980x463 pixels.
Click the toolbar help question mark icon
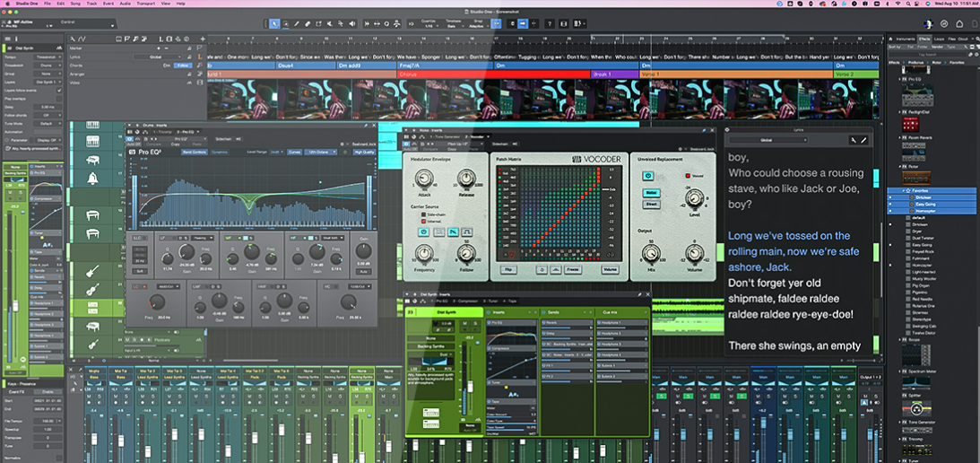tap(550, 23)
